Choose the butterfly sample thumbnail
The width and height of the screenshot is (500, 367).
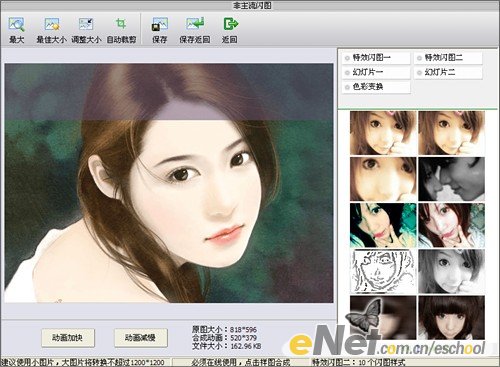coord(383,318)
